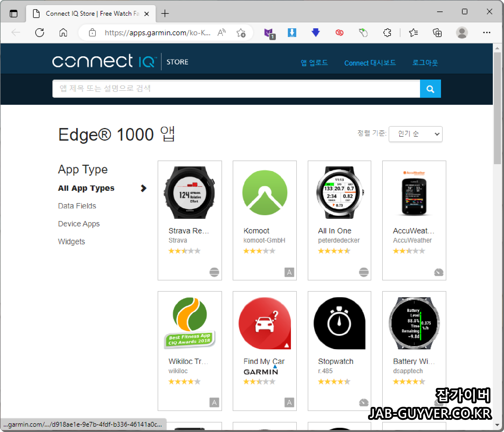This screenshot has width=504, height=432.
Task: Open the Wikiloc logo thumbnail
Action: 190,323
